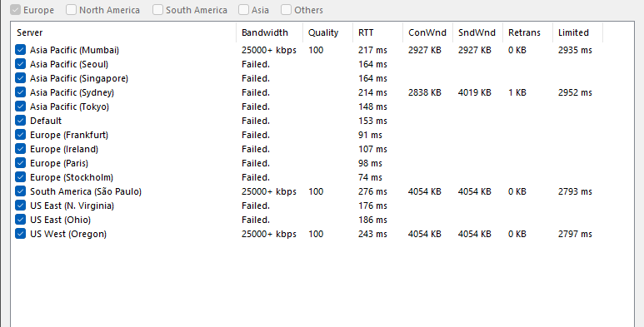Uncheck the Europe (Frankfurt) server
Image resolution: width=644 pixels, height=327 pixels.
tap(21, 135)
